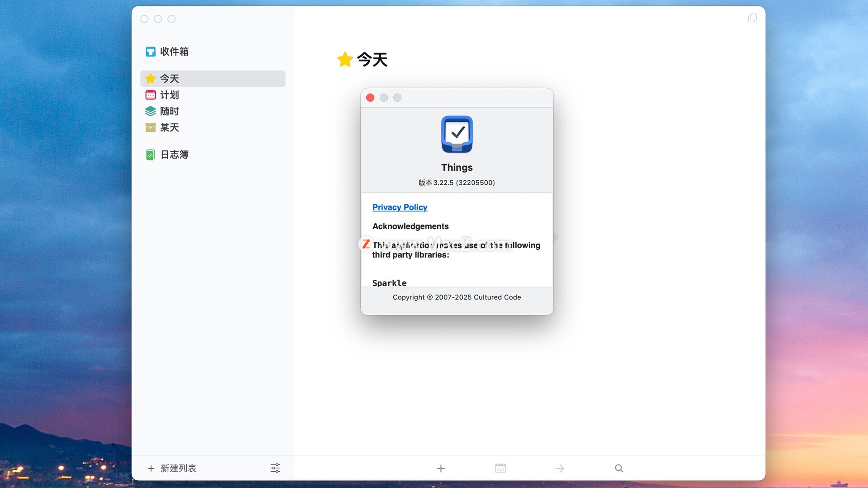Viewport: 868px width, 488px height.
Task: Open the Privacy Policy link
Action: pyautogui.click(x=400, y=207)
